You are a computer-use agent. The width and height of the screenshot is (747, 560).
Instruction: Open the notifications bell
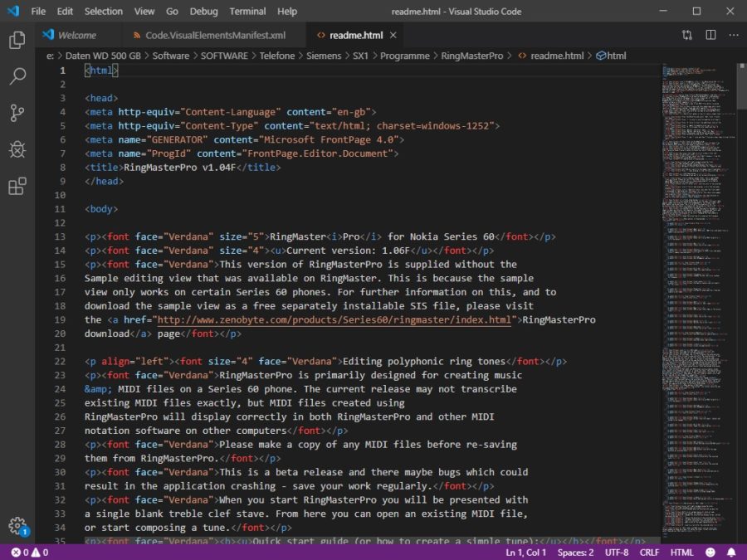tap(730, 552)
